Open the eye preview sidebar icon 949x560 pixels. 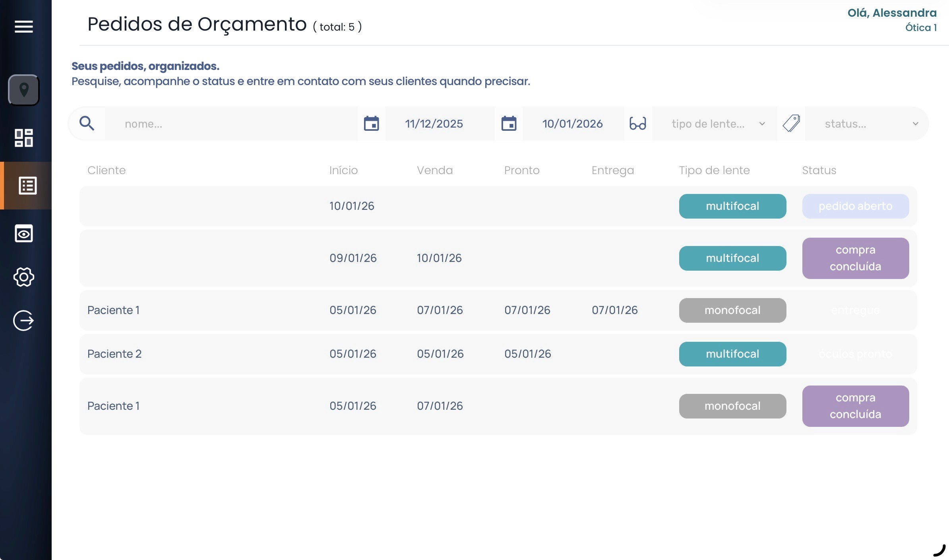[24, 233]
